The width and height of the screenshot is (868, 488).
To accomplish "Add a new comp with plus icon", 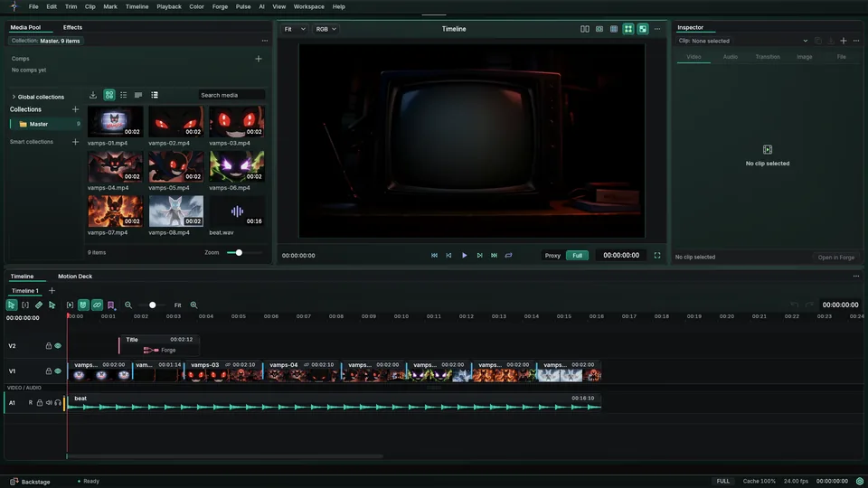I will click(259, 59).
